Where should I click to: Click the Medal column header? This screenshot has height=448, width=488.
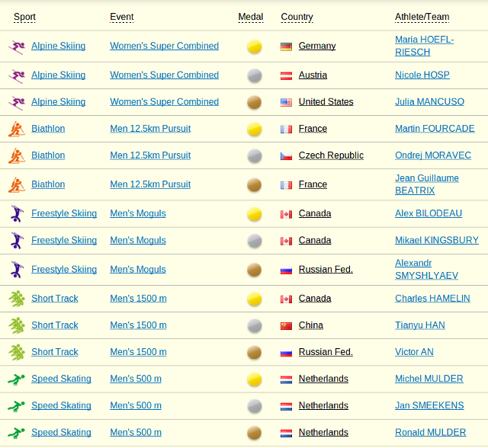point(250,17)
